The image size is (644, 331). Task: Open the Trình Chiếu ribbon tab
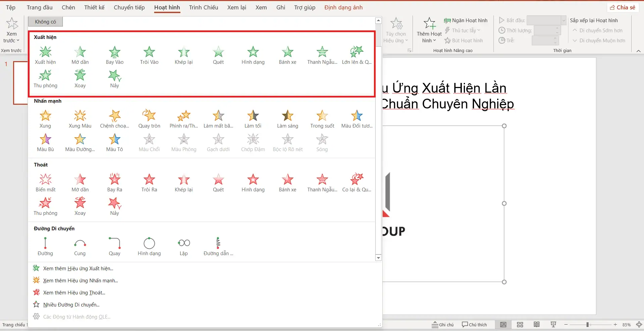(x=203, y=7)
